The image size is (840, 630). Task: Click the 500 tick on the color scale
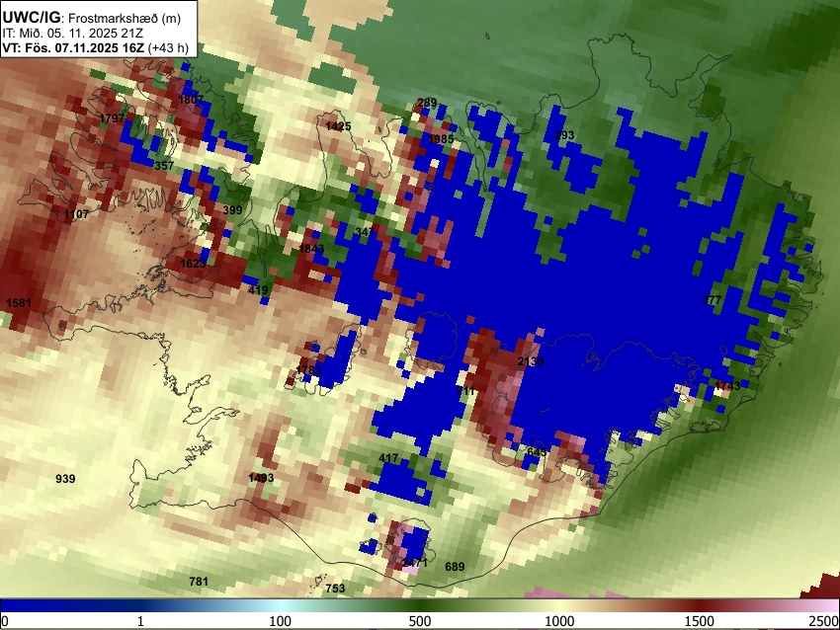point(420,621)
